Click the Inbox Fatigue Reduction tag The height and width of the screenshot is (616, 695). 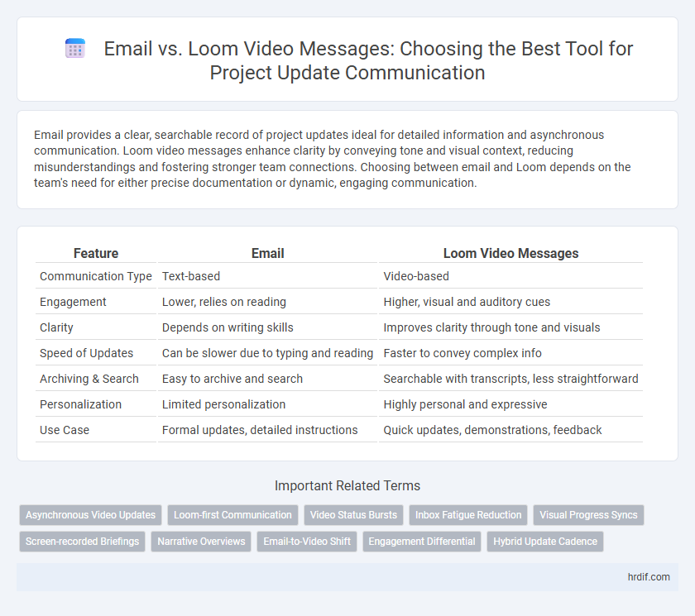[468, 515]
